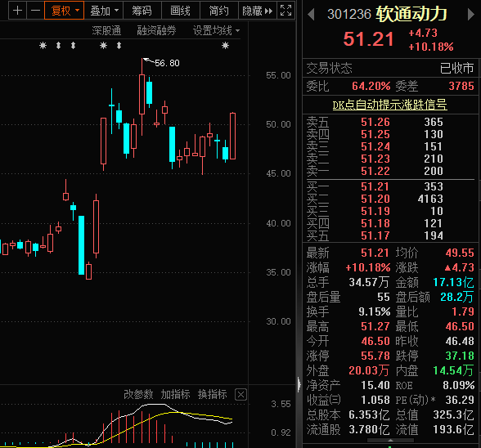Open 设置均线 dropdown
481x448 pixels.
(216, 30)
